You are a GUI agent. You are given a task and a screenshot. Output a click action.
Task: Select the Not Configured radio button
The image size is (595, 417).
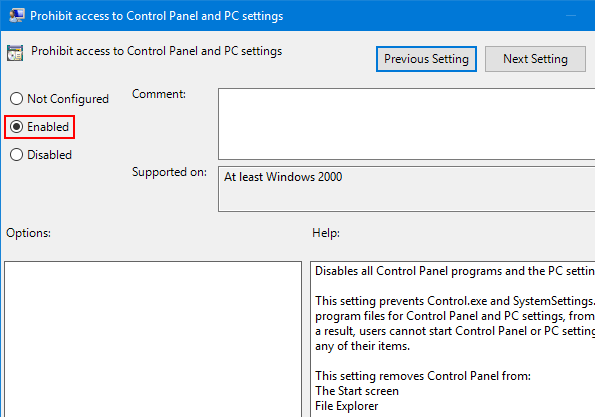coord(16,99)
